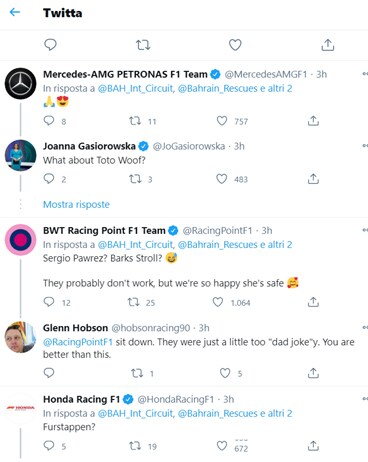Open @BAH_Int_Circuit link in Mercedes reply

point(136,88)
